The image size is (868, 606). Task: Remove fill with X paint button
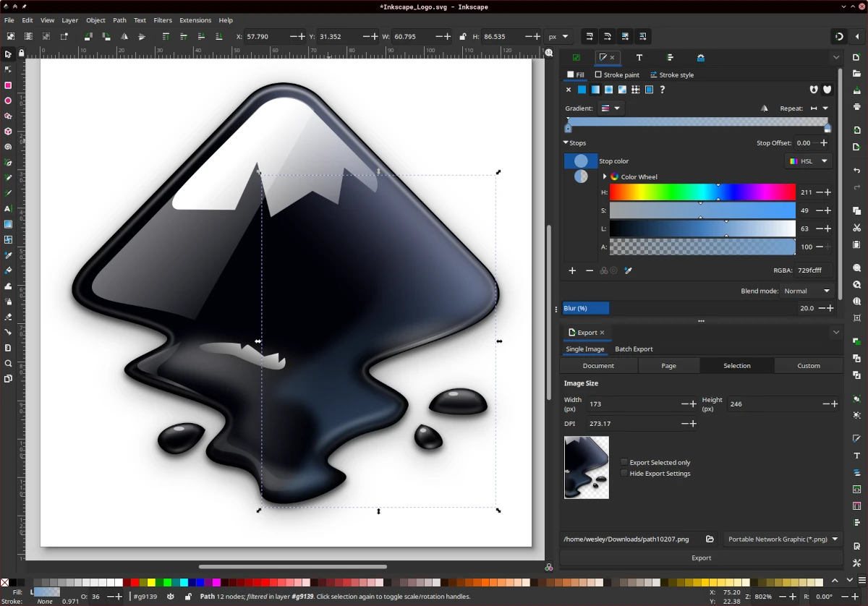pyautogui.click(x=569, y=90)
